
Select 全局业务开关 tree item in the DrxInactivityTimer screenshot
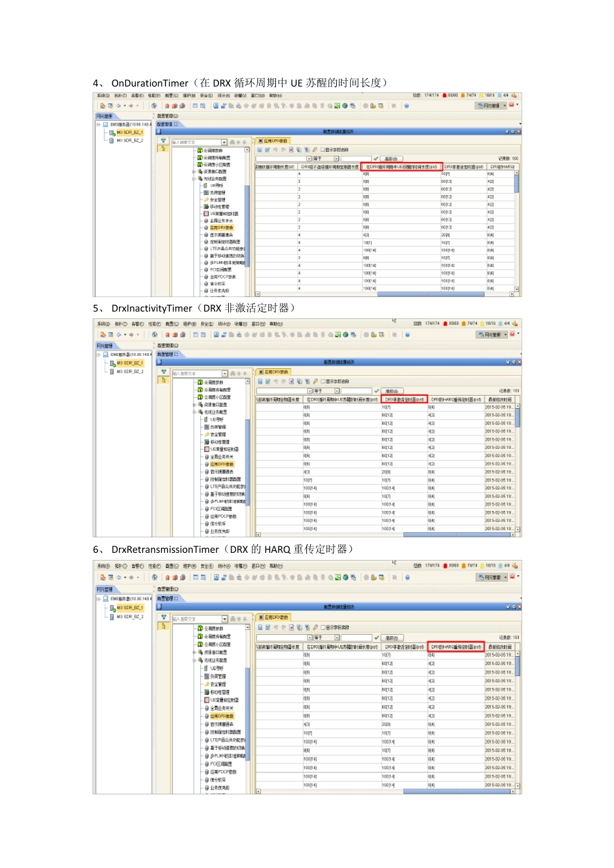[x=221, y=457]
